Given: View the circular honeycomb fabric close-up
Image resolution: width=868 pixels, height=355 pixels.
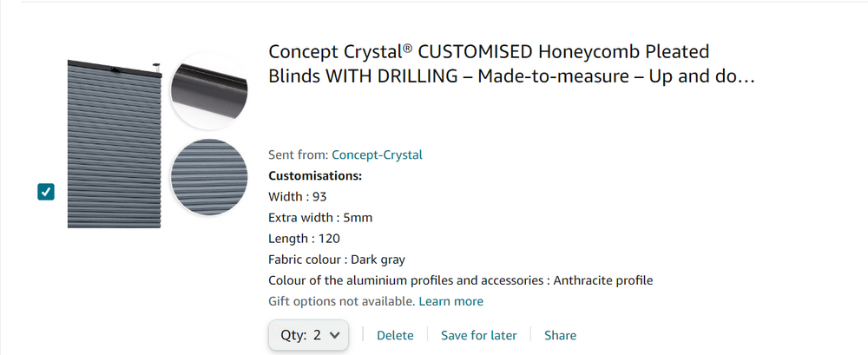Looking at the screenshot, I should pyautogui.click(x=209, y=178).
